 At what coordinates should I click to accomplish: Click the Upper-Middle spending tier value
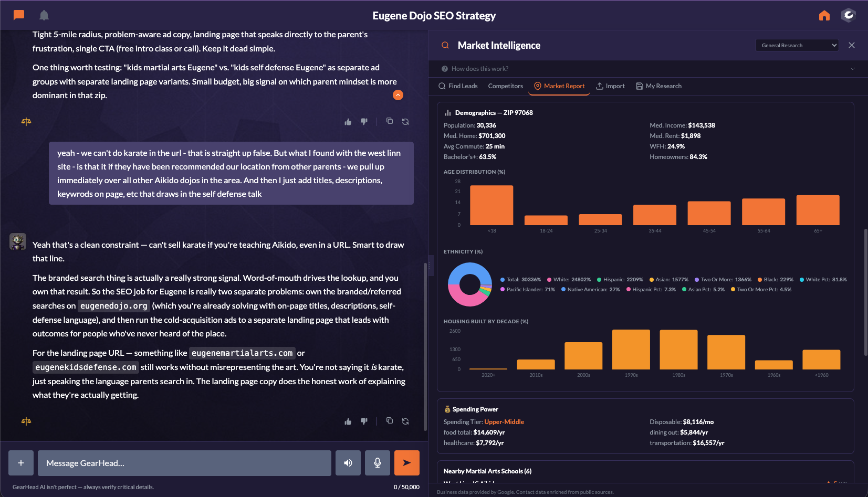[x=504, y=422]
